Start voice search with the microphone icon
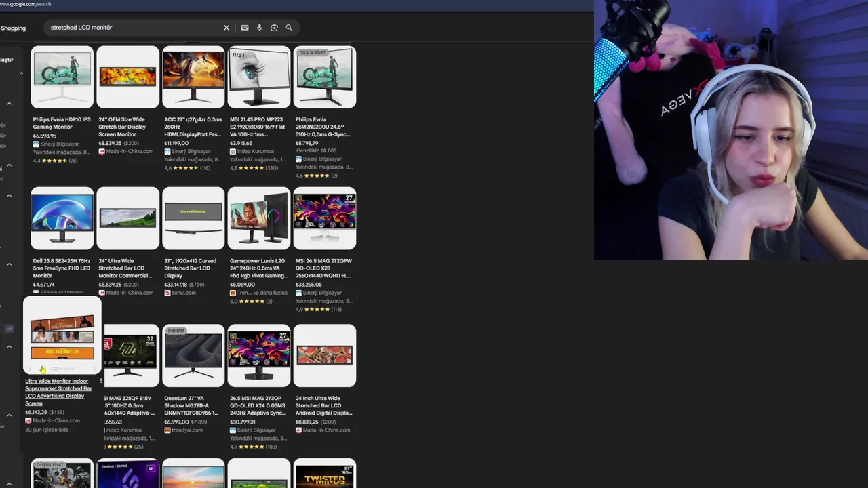Screen dimensions: 868x488 [259, 28]
